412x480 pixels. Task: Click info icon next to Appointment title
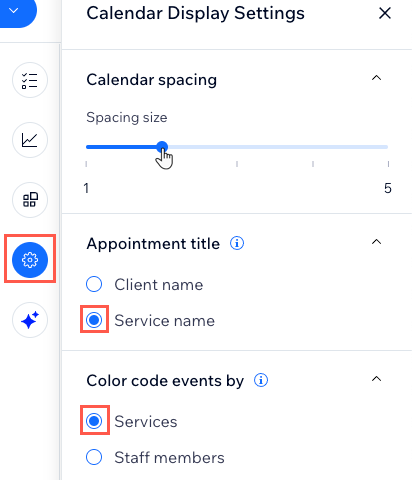(x=237, y=243)
